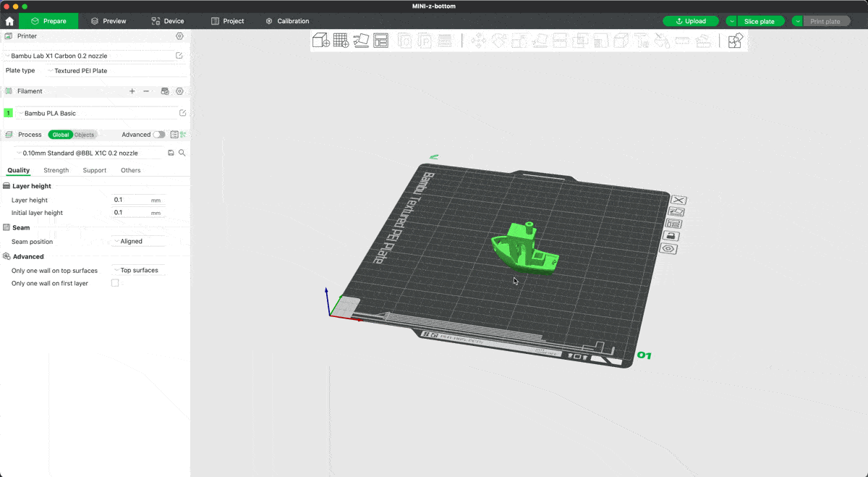Click the Arrange all objects icon
This screenshot has height=477, width=868.
coord(381,41)
